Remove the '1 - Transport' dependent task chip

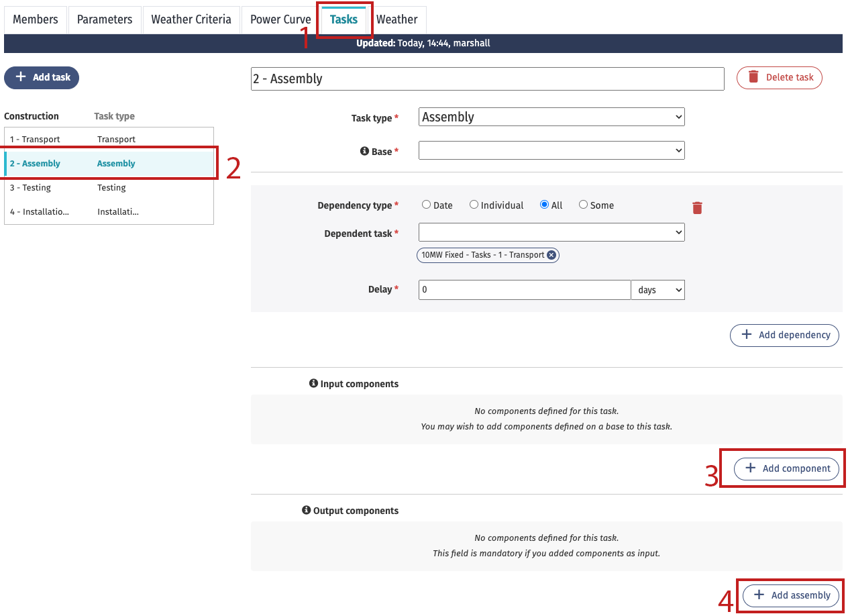point(551,255)
